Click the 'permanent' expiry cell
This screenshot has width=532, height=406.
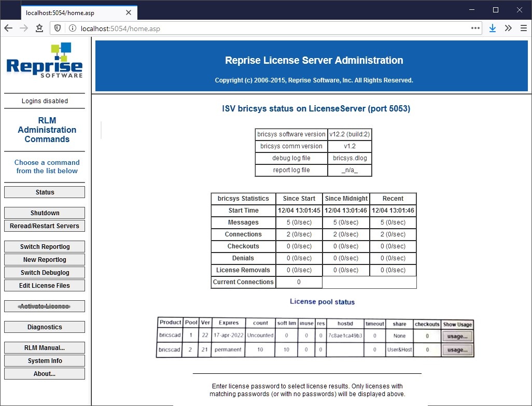[228, 349]
